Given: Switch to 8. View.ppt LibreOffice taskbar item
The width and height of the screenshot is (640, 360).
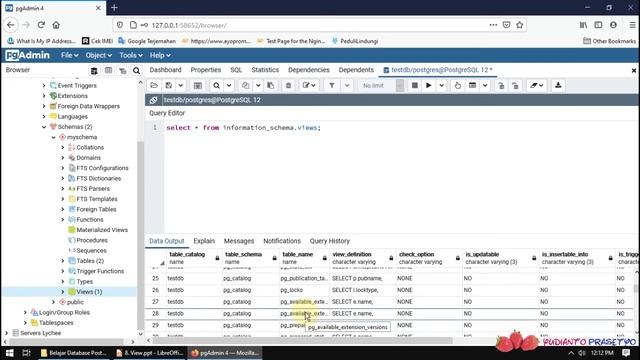Looking at the screenshot, I should [149, 353].
